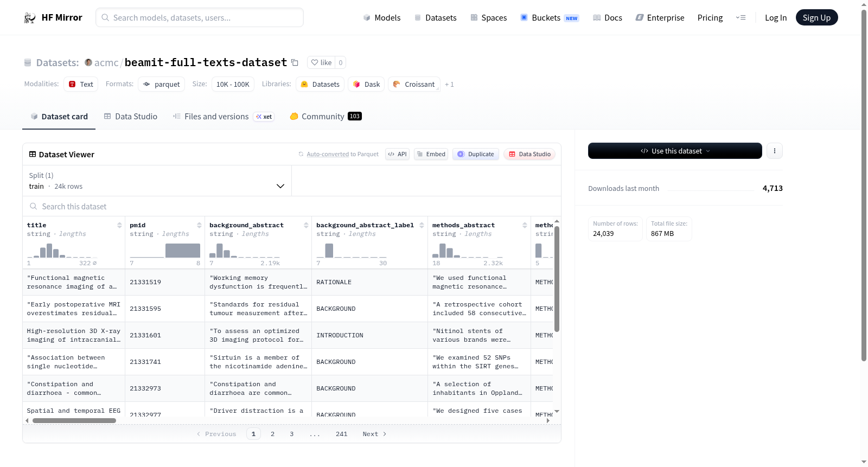Select the INTRODUCTION label cell
The height and width of the screenshot is (467, 868).
(369, 335)
